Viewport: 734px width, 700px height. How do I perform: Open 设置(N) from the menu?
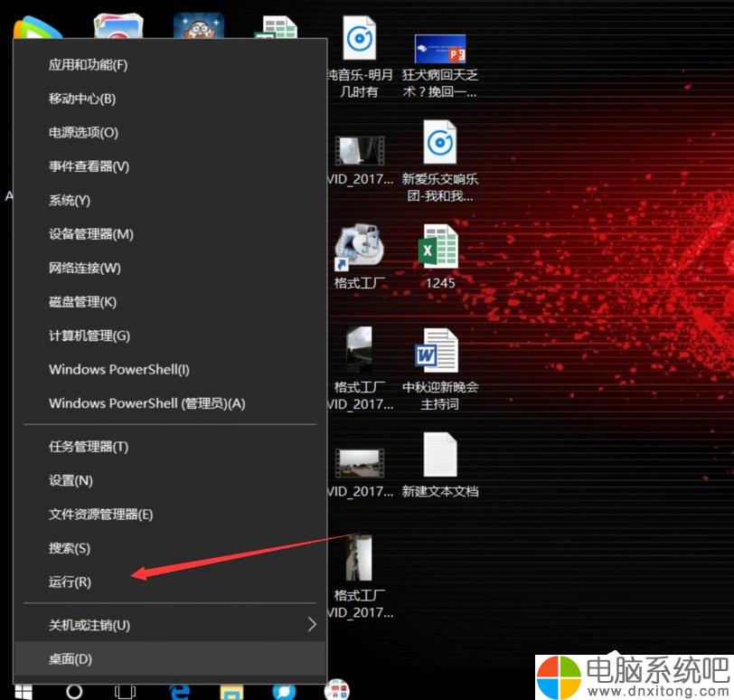[x=170, y=480]
